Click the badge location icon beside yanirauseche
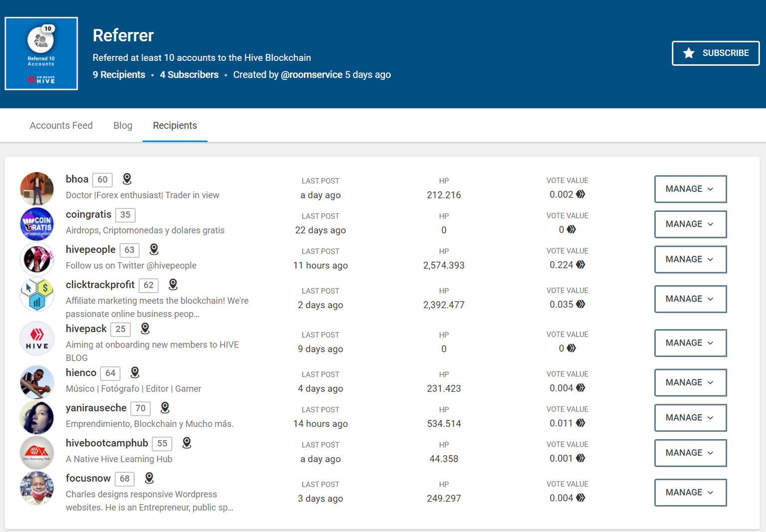This screenshot has width=766, height=532. click(165, 408)
